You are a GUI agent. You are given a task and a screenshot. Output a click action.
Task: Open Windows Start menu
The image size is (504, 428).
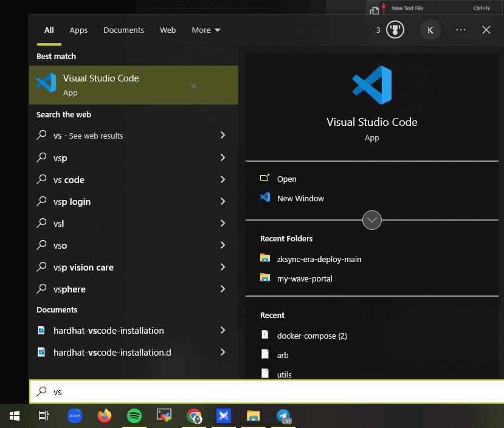(x=15, y=416)
